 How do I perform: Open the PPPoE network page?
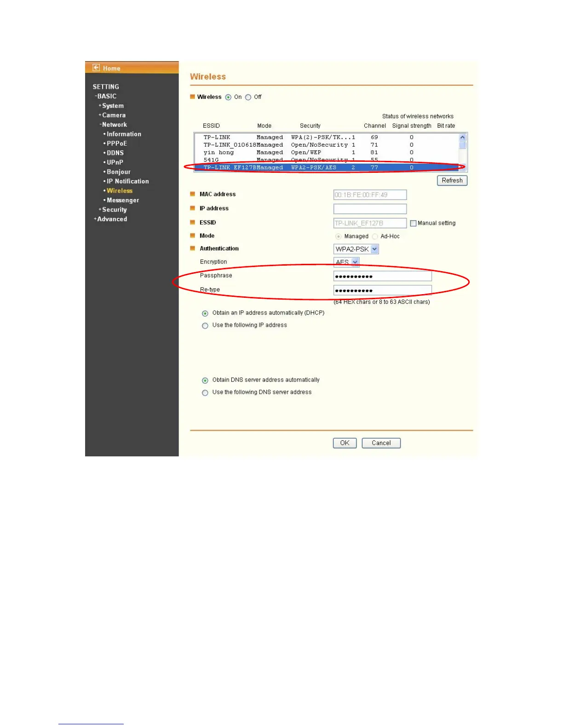pyautogui.click(x=117, y=143)
